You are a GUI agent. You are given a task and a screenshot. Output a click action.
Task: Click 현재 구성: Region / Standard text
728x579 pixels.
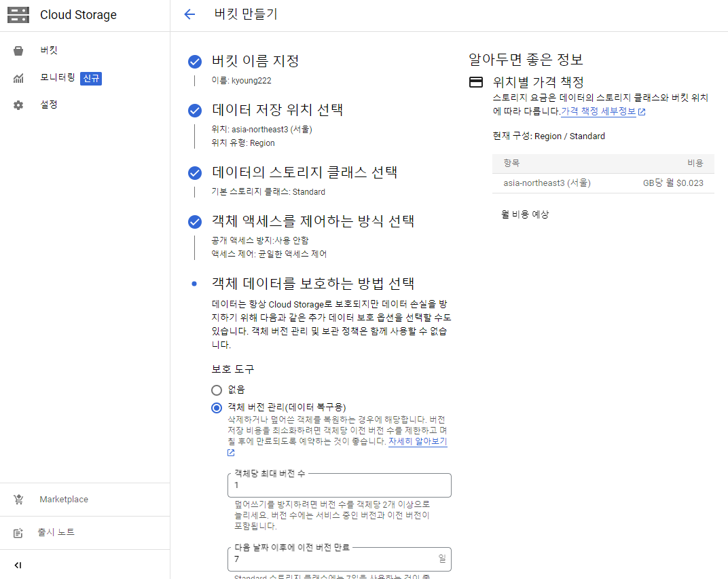549,136
